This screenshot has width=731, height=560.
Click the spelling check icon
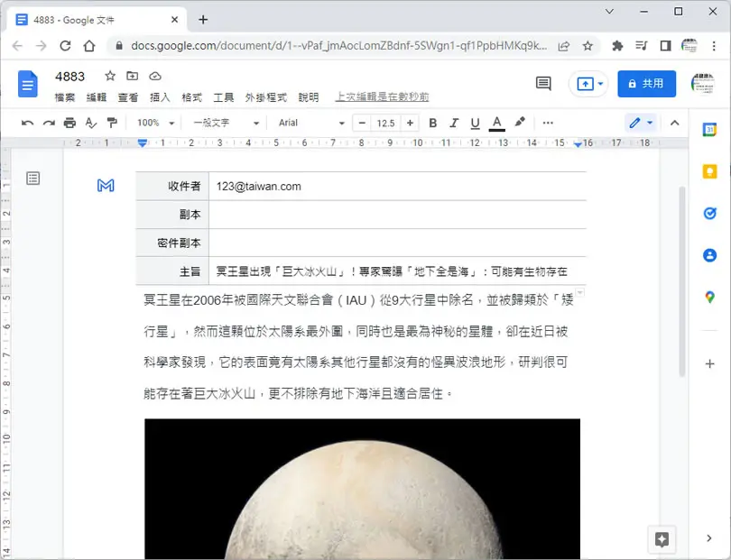pyautogui.click(x=91, y=123)
